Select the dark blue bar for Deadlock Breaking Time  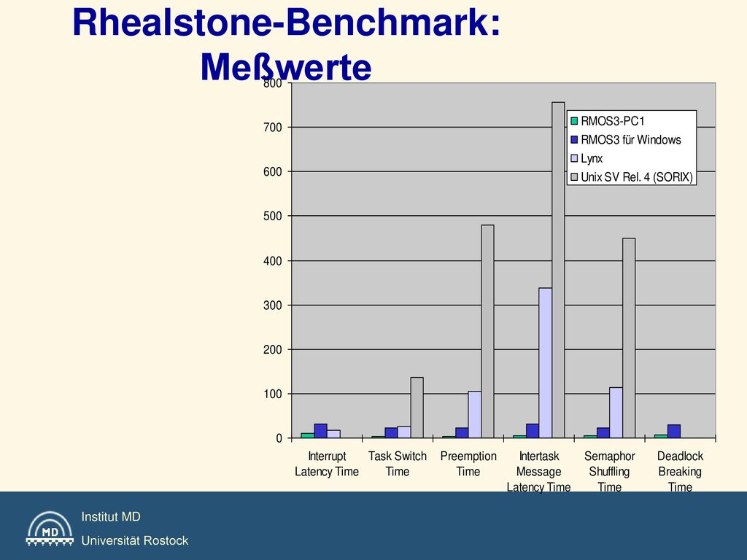[673, 432]
